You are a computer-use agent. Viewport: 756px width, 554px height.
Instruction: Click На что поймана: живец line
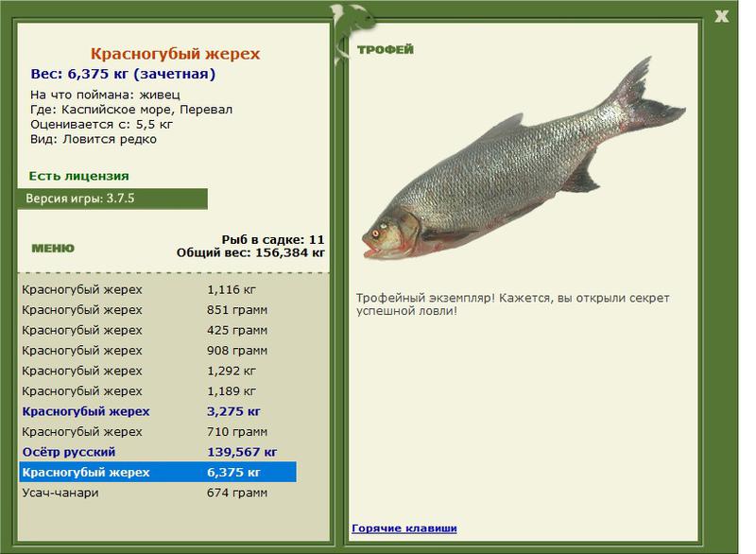(105, 95)
